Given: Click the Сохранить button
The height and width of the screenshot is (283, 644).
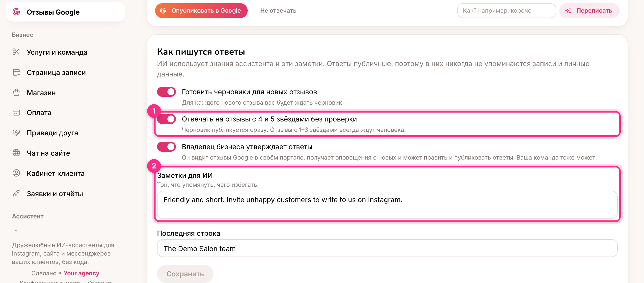Looking at the screenshot, I should coord(185,274).
